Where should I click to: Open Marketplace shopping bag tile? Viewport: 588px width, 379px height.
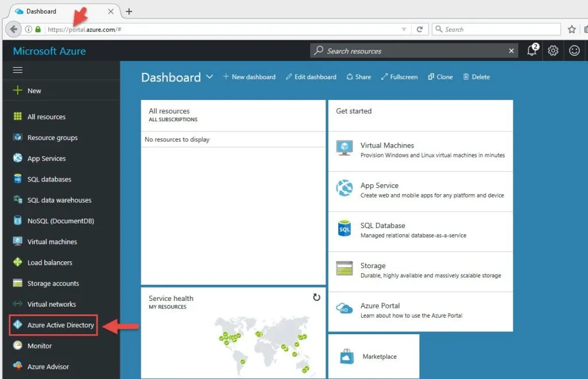[346, 357]
